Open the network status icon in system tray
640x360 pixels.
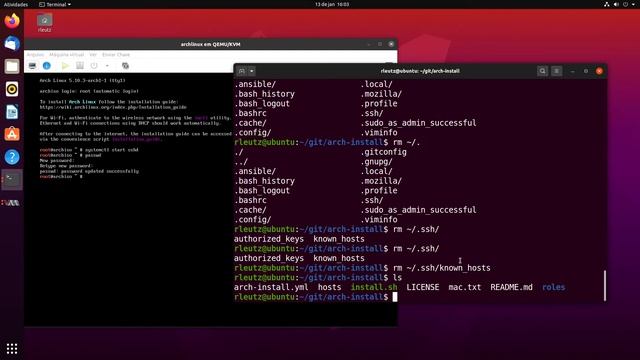click(607, 4)
